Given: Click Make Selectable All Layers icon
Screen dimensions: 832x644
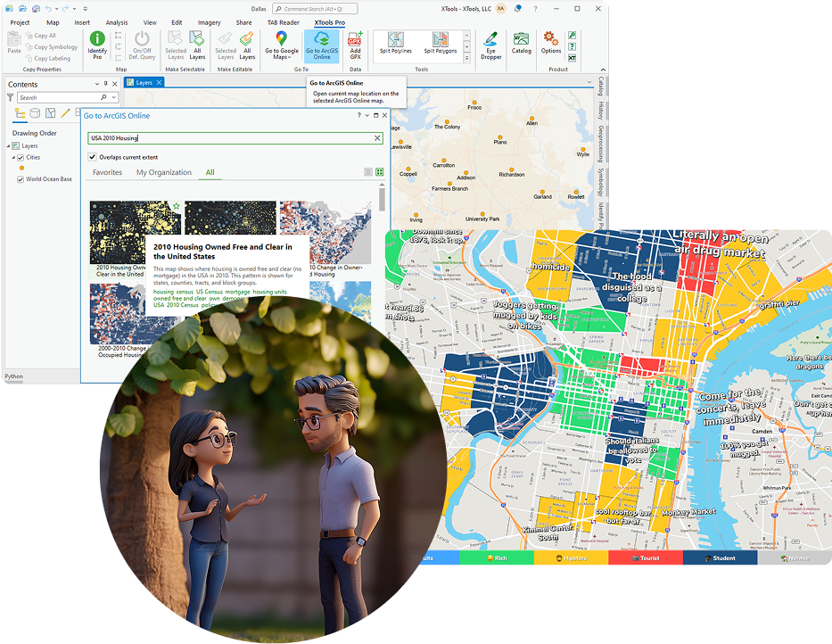Looking at the screenshot, I should point(197,38).
